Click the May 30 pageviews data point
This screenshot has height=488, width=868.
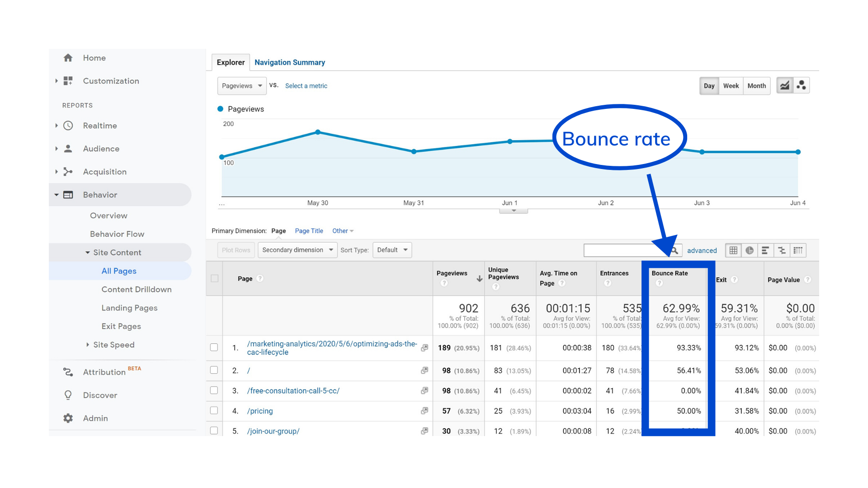(318, 132)
